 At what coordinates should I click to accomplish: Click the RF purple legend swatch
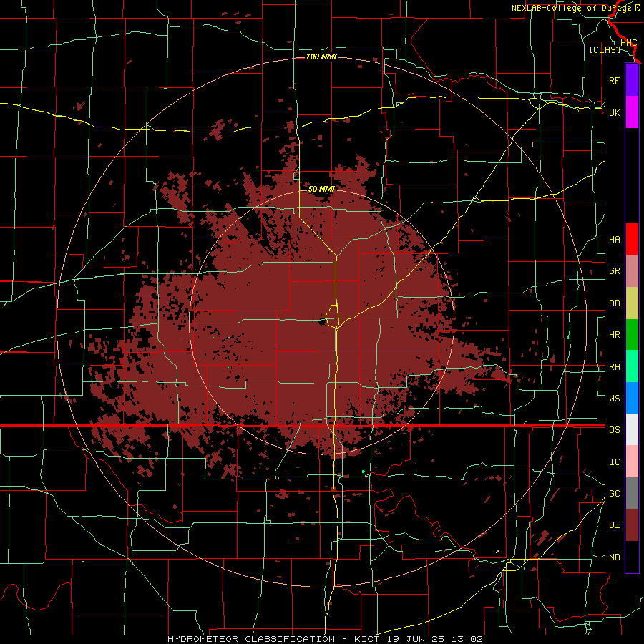click(x=632, y=80)
